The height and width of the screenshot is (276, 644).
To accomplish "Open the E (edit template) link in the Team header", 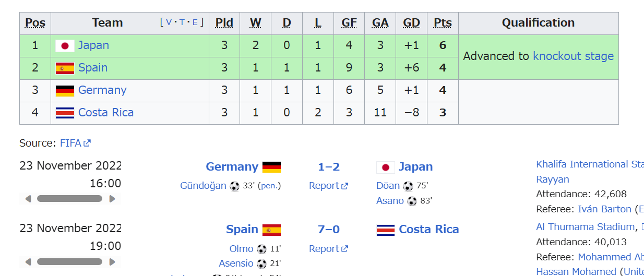I will pyautogui.click(x=195, y=22).
